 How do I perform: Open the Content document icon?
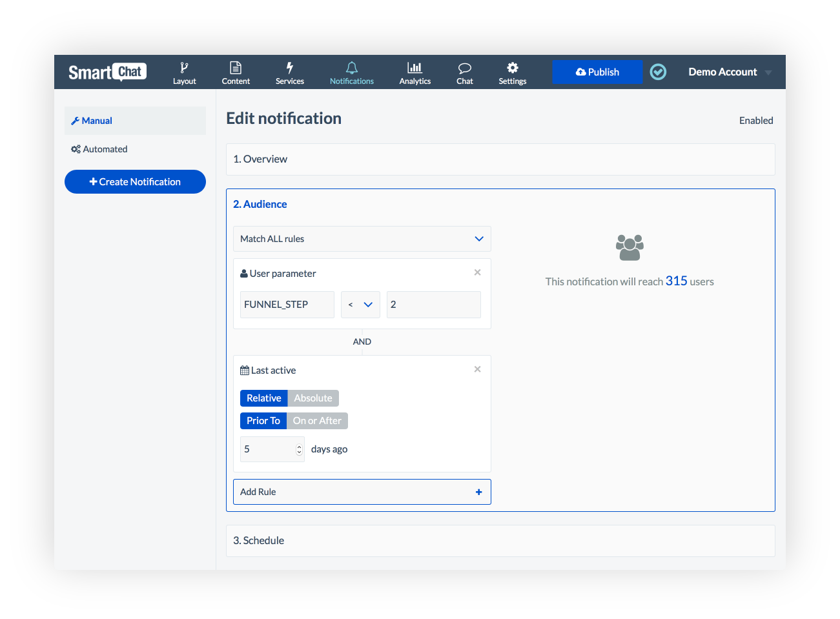pyautogui.click(x=236, y=68)
